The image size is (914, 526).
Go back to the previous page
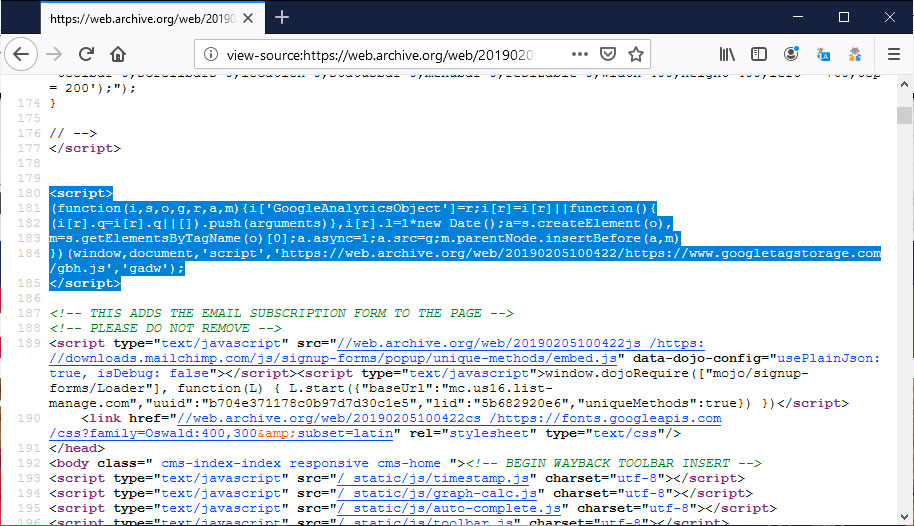(x=21, y=54)
